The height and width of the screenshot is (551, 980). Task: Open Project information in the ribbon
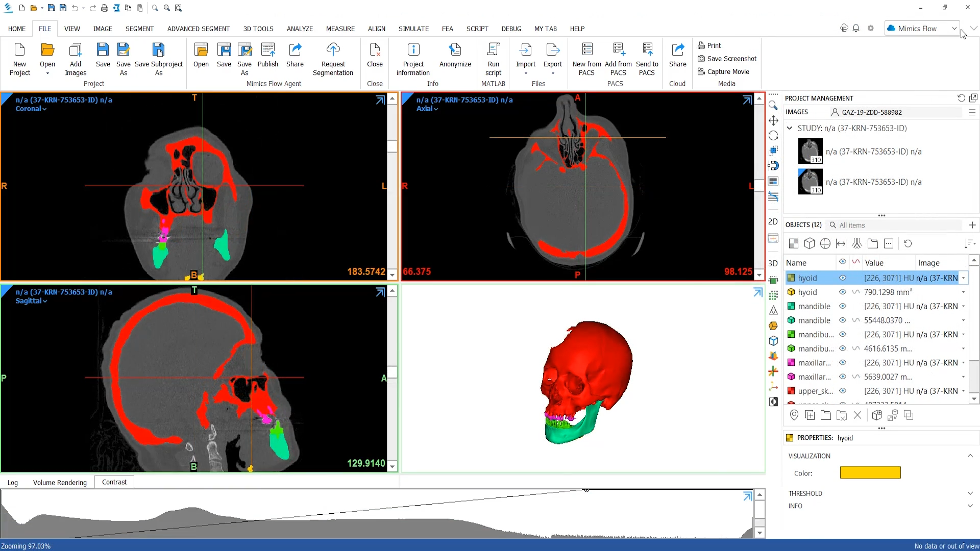point(413,59)
